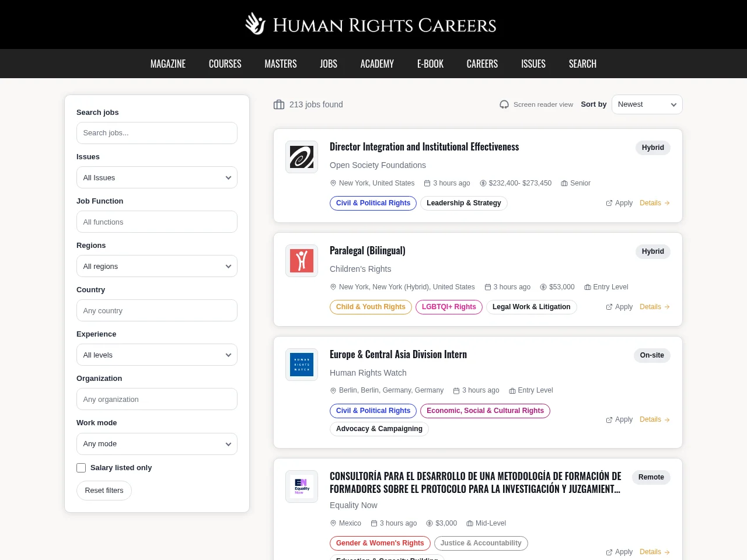Open the Director Integration and Institutional Effectiveness title
The width and height of the screenshot is (747, 560).
point(424,147)
